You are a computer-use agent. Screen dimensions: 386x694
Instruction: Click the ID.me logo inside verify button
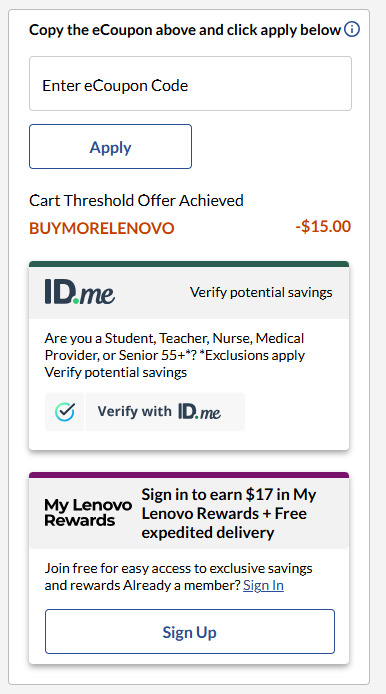coord(199,412)
